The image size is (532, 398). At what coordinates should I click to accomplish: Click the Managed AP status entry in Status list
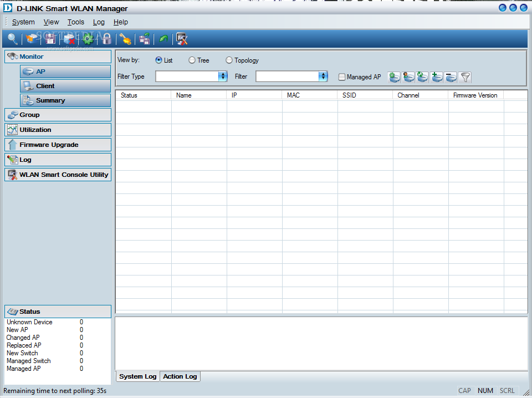[x=23, y=369]
